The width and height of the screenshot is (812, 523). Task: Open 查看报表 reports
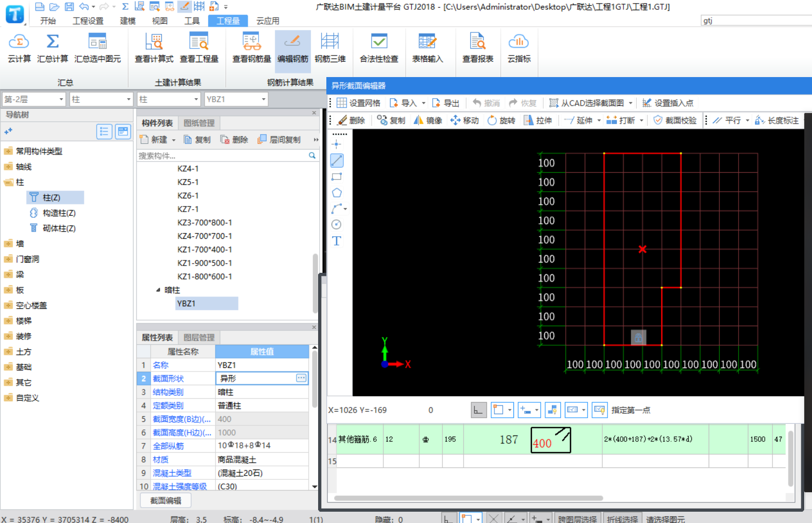click(x=477, y=48)
